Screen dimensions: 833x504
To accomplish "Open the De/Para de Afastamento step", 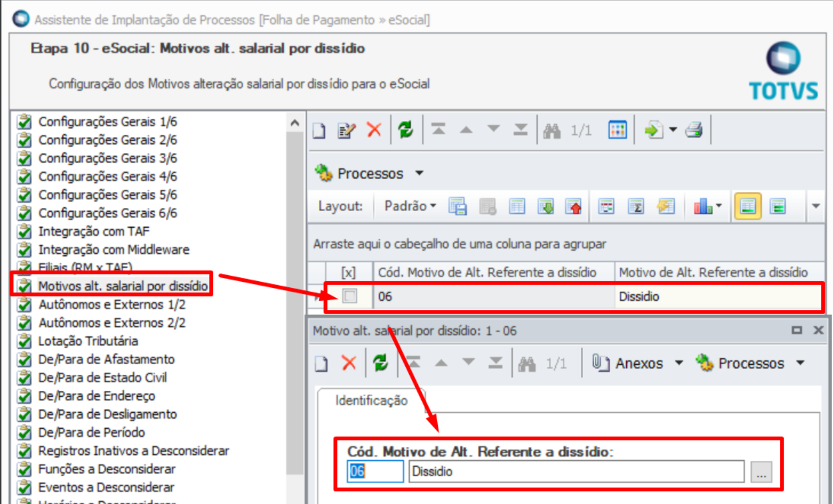I will [106, 359].
